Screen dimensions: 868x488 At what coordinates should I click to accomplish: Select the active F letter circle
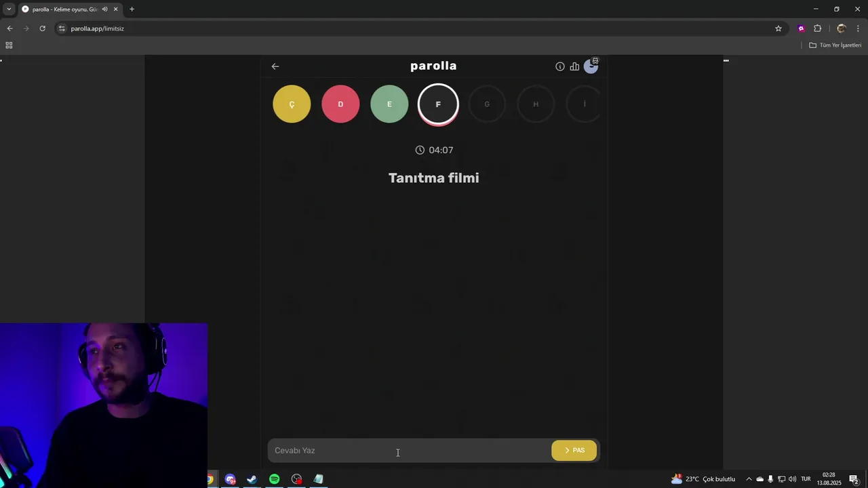point(438,104)
